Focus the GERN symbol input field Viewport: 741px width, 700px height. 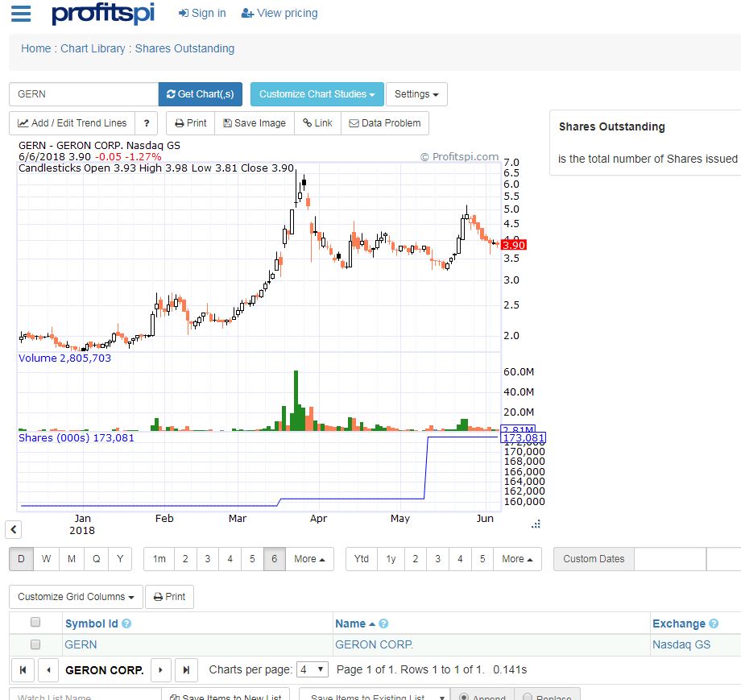pyautogui.click(x=84, y=94)
